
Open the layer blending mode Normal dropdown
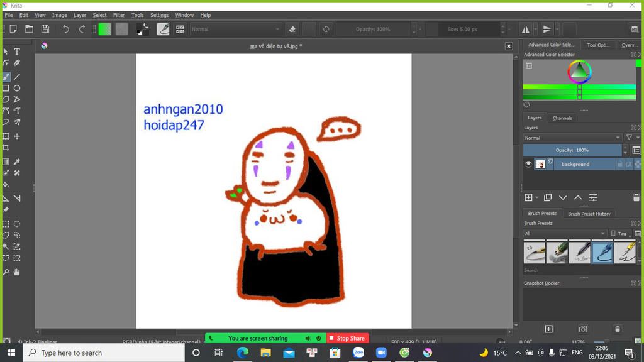pos(572,138)
